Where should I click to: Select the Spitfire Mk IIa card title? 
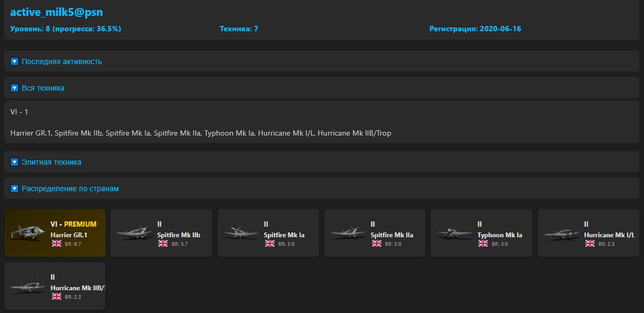coord(392,235)
